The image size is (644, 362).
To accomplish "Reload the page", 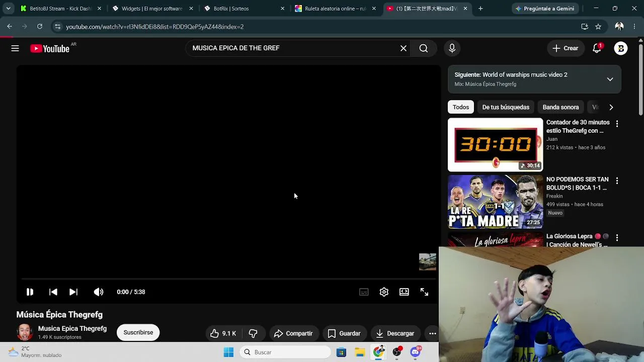I will pos(40,27).
